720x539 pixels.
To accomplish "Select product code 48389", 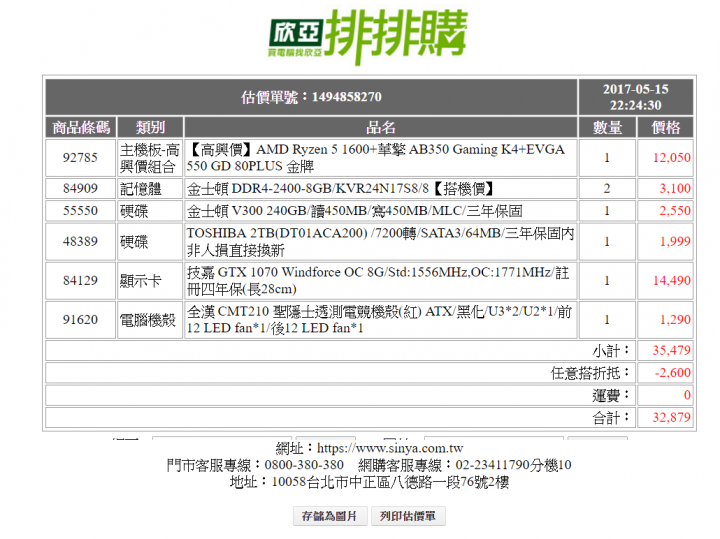I will pyautogui.click(x=80, y=241).
